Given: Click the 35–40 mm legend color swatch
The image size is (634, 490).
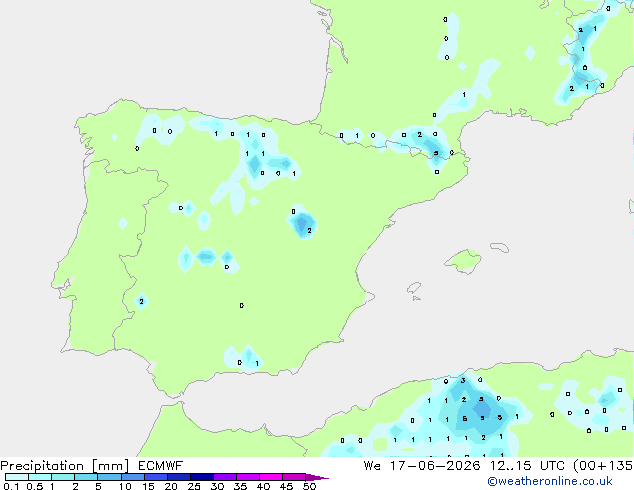Looking at the screenshot, I should coord(247,477).
